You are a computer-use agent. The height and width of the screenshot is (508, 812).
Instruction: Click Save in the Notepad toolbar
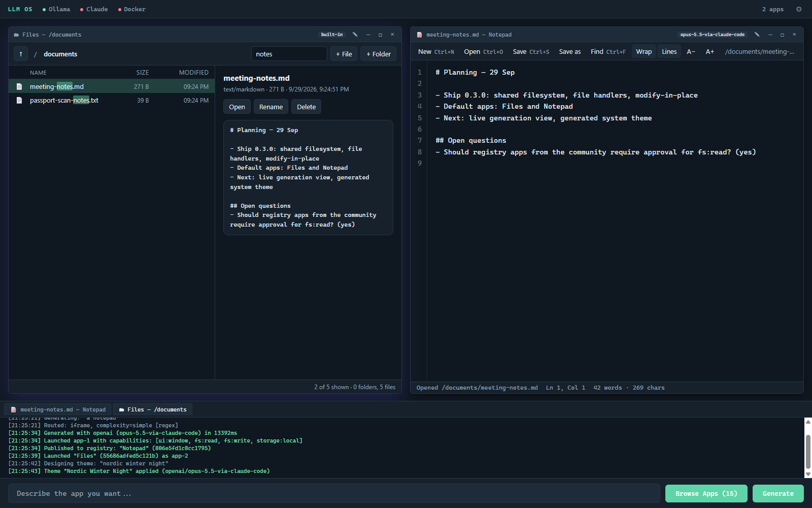[531, 52]
